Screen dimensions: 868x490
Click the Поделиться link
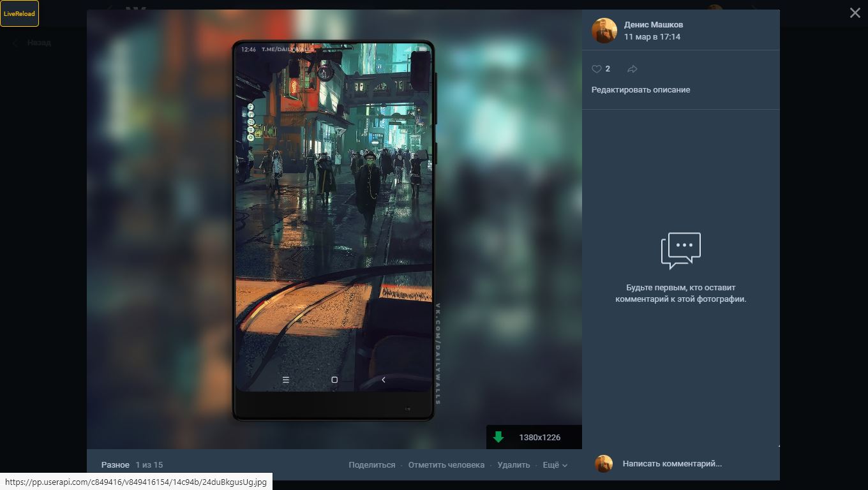point(372,465)
